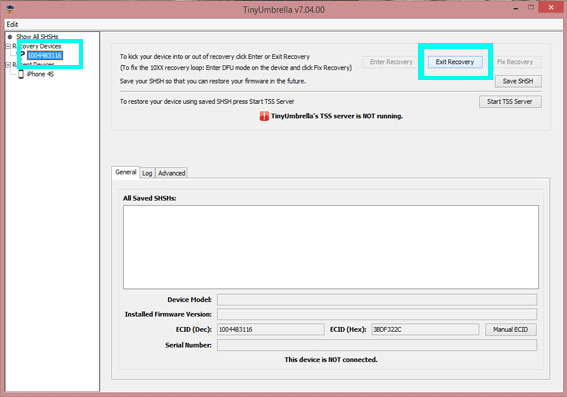Click the ECID (Hex) field
Screen dimensions: 567x397
click(x=425, y=329)
